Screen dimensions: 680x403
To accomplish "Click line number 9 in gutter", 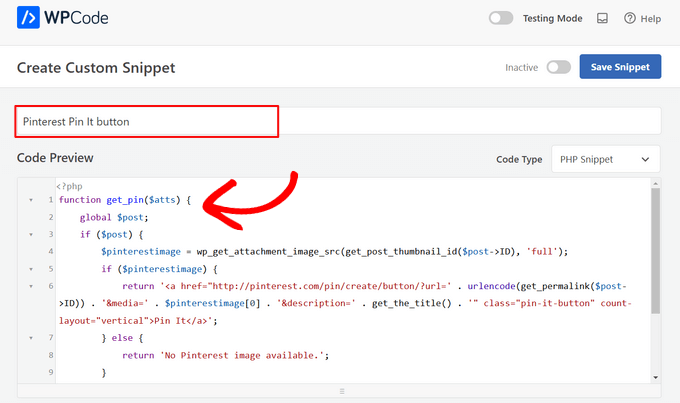I will tap(50, 373).
